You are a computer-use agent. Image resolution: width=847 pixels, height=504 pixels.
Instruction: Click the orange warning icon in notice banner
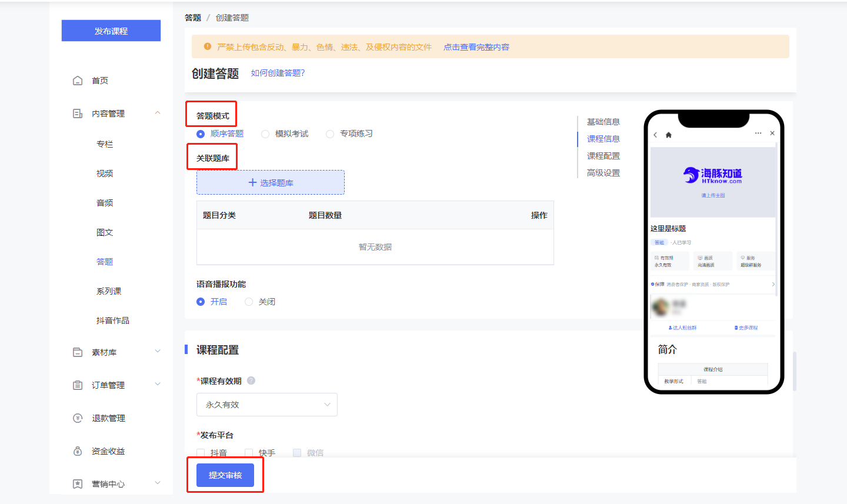[208, 46]
